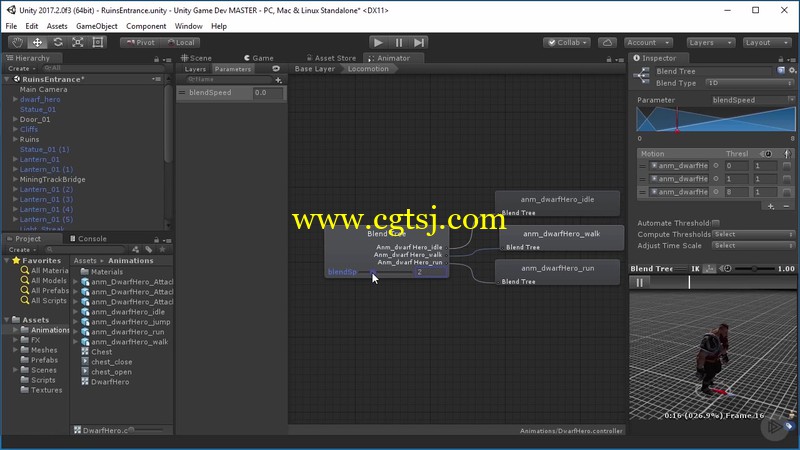Toggle mirror checkbox for second motion
This screenshot has width=800, height=450.
[787, 179]
